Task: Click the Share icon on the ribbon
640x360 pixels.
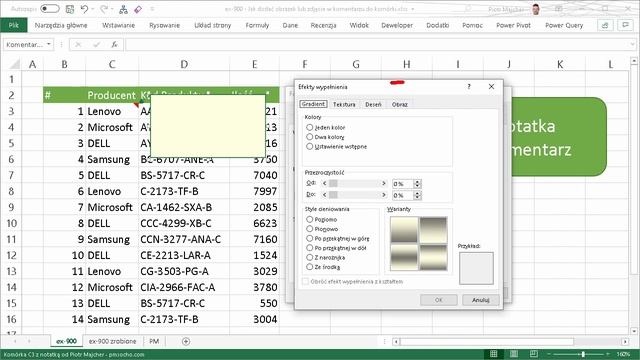Action: click(605, 25)
